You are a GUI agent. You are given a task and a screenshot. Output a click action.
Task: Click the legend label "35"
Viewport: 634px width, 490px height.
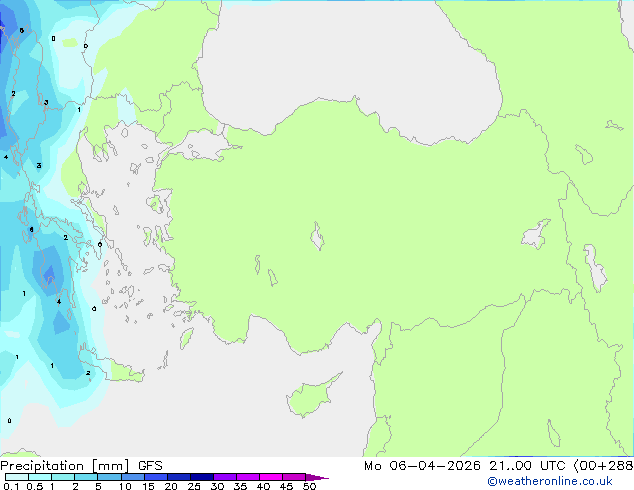[240, 486]
